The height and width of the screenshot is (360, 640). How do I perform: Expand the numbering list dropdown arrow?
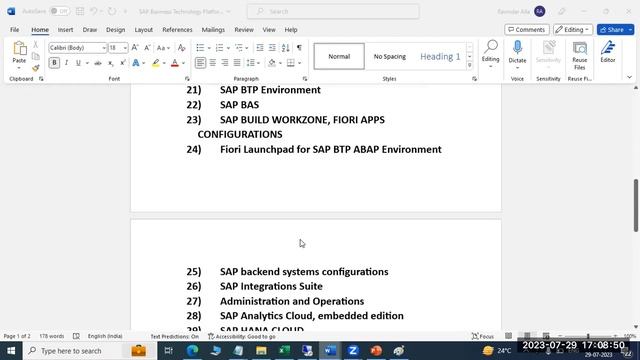click(x=228, y=48)
